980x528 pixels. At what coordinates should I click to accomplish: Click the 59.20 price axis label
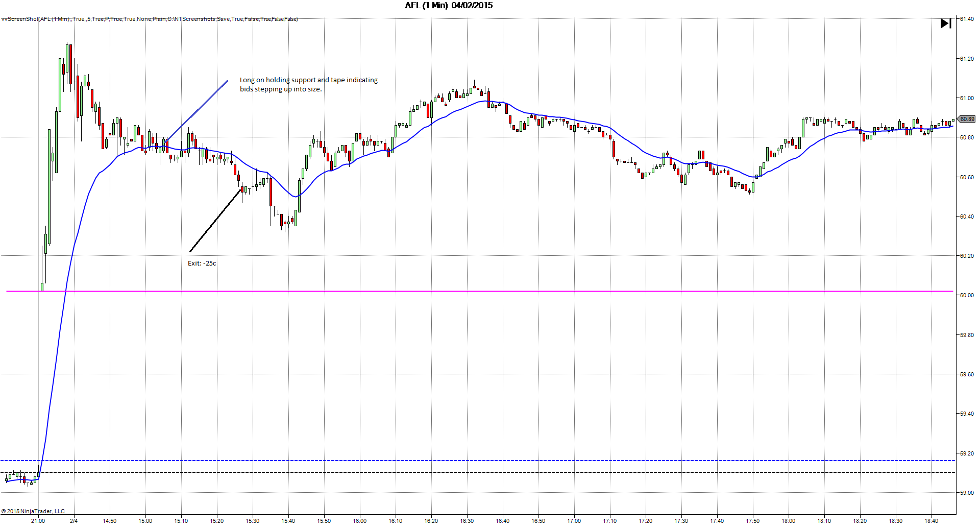click(x=967, y=453)
